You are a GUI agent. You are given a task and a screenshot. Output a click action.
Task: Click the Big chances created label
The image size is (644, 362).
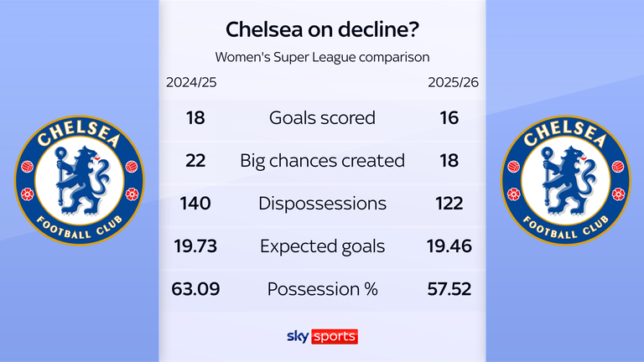[x=322, y=161]
